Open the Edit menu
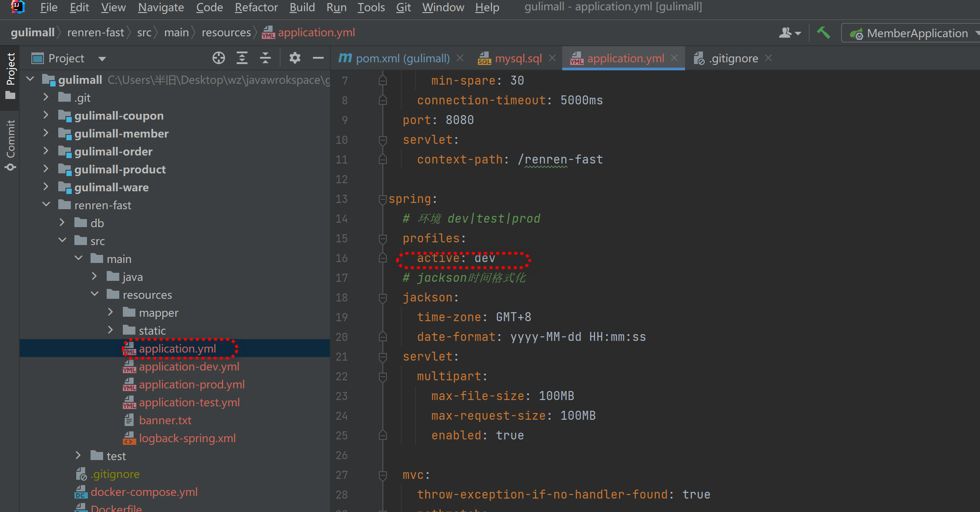This screenshot has height=512, width=980. (x=79, y=7)
